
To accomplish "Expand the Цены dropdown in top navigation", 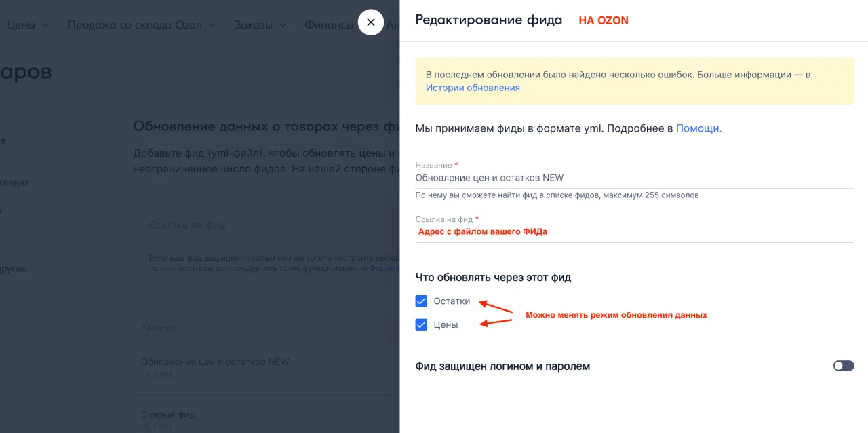I will point(27,25).
